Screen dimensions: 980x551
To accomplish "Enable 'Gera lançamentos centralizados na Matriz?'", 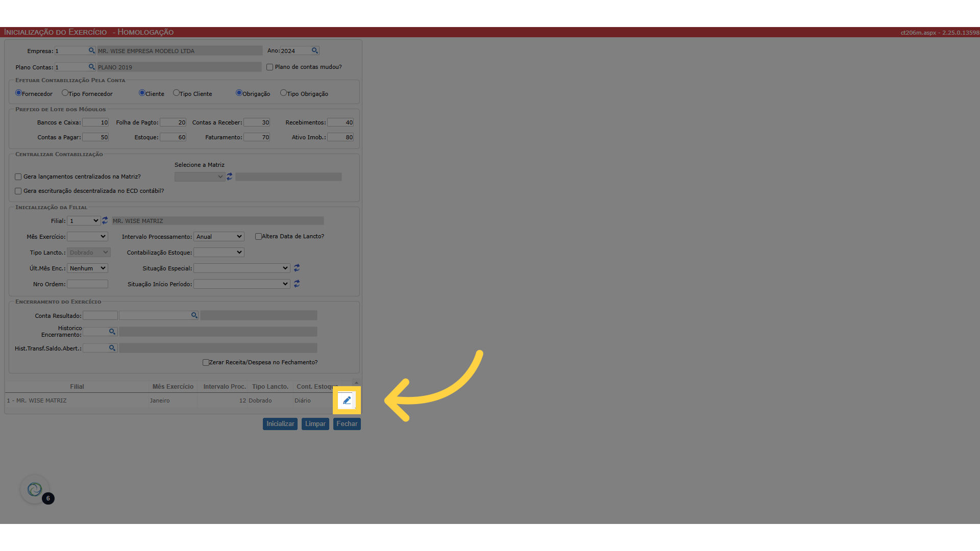I will tap(18, 177).
